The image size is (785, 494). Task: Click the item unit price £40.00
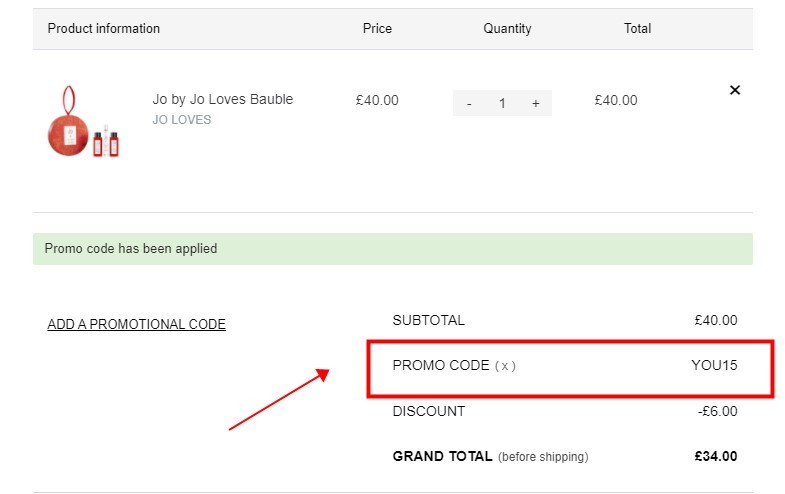pyautogui.click(x=377, y=100)
